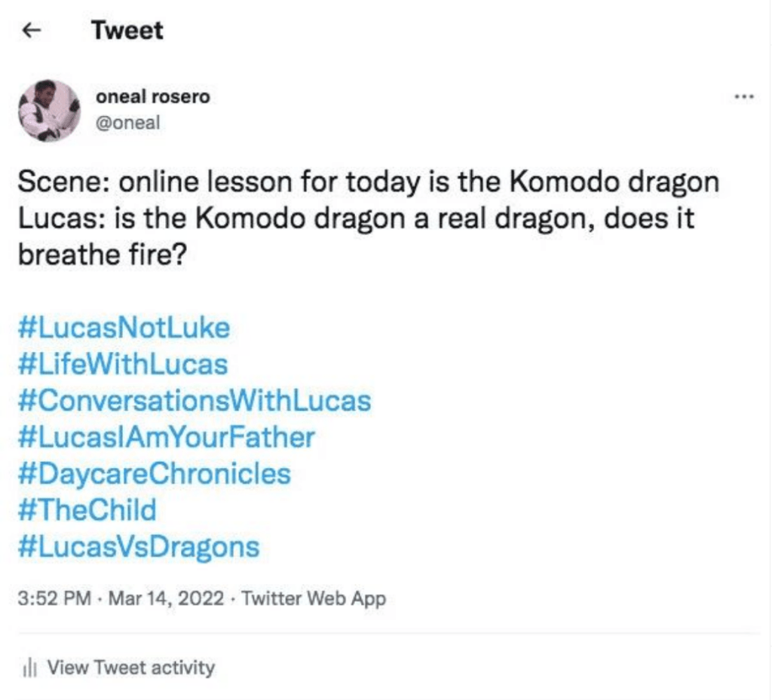772x700 pixels.
Task: Click the Twitter Web App source link
Action: point(314,599)
